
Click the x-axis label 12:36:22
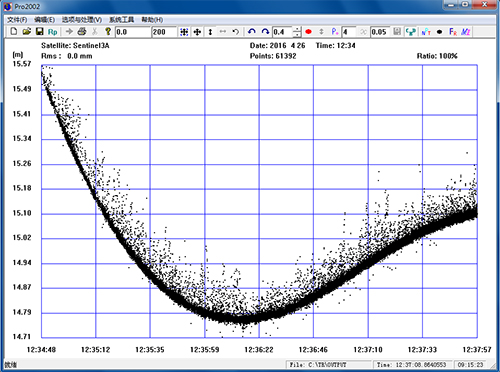(259, 350)
